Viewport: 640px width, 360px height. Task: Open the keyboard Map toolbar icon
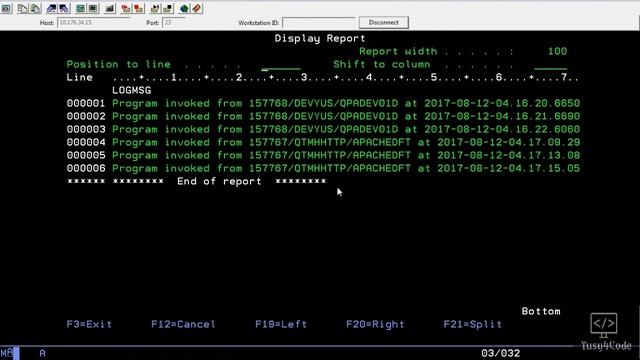(110, 8)
